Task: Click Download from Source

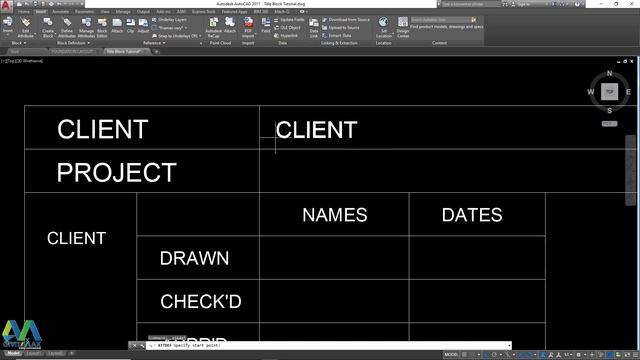Action: click(x=346, y=20)
